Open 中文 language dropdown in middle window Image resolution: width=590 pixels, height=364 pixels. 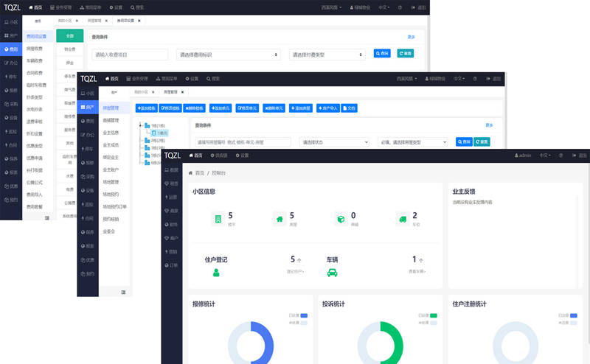(x=459, y=79)
